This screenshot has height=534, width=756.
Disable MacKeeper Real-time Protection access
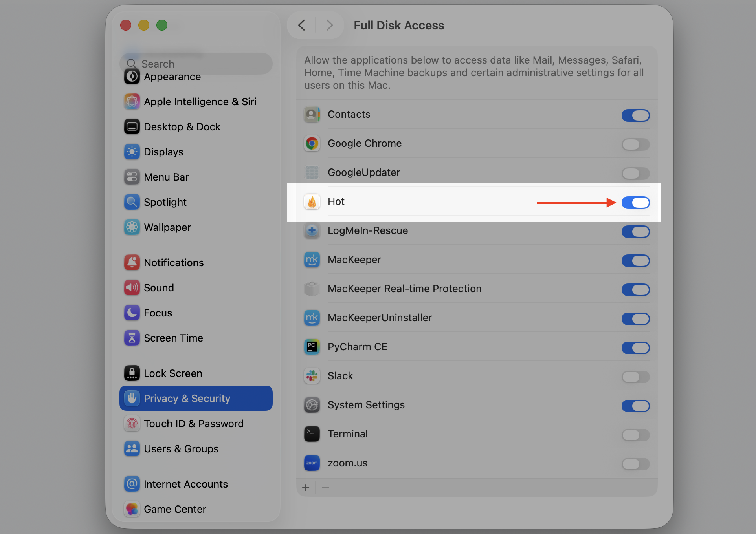coord(635,290)
